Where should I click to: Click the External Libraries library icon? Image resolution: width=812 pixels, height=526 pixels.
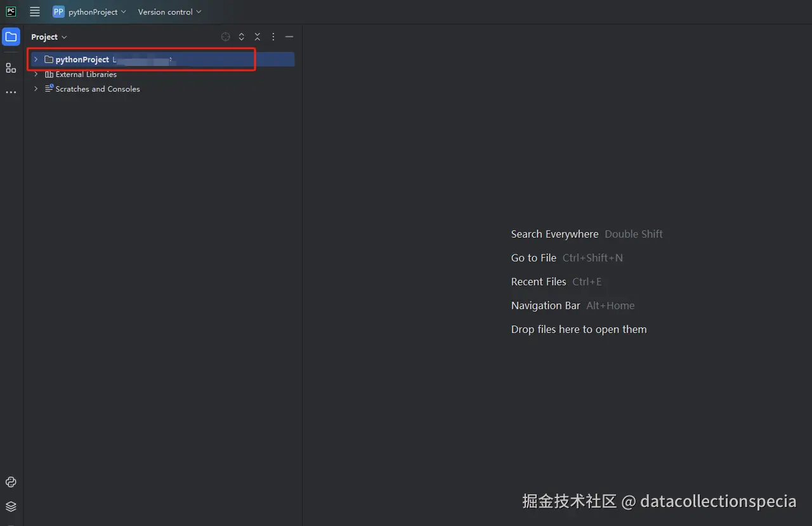coord(49,74)
